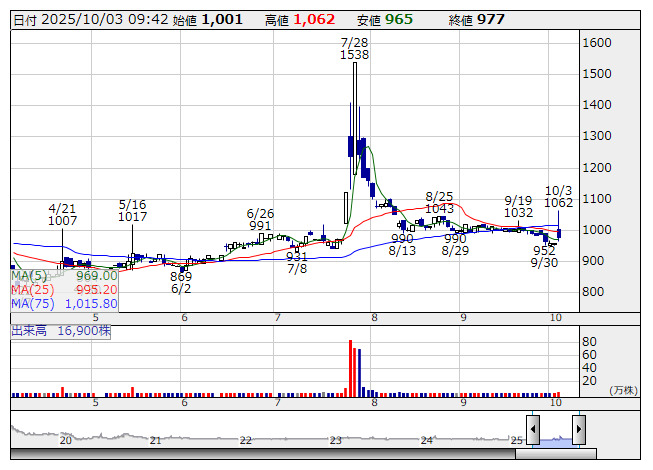Select the 10/3 high marker of 1062
Image resolution: width=653 pixels, height=470 pixels.
558,196
